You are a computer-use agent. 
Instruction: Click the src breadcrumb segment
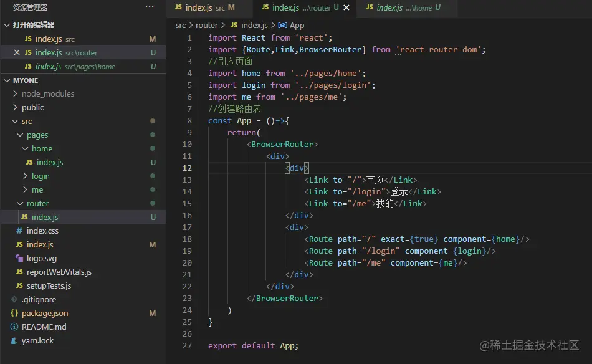click(181, 26)
